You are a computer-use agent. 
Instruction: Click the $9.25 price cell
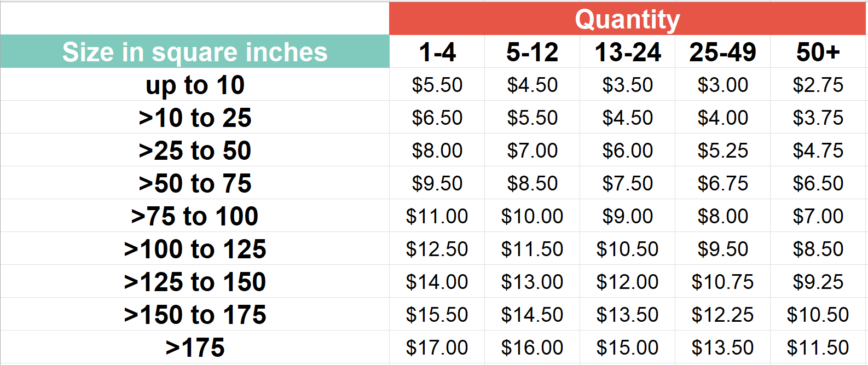click(x=818, y=282)
